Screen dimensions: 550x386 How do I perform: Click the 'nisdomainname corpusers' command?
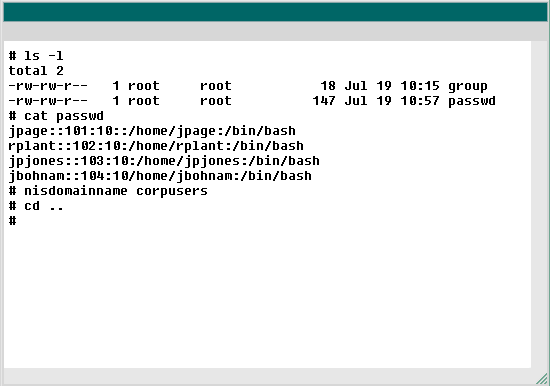point(108,191)
